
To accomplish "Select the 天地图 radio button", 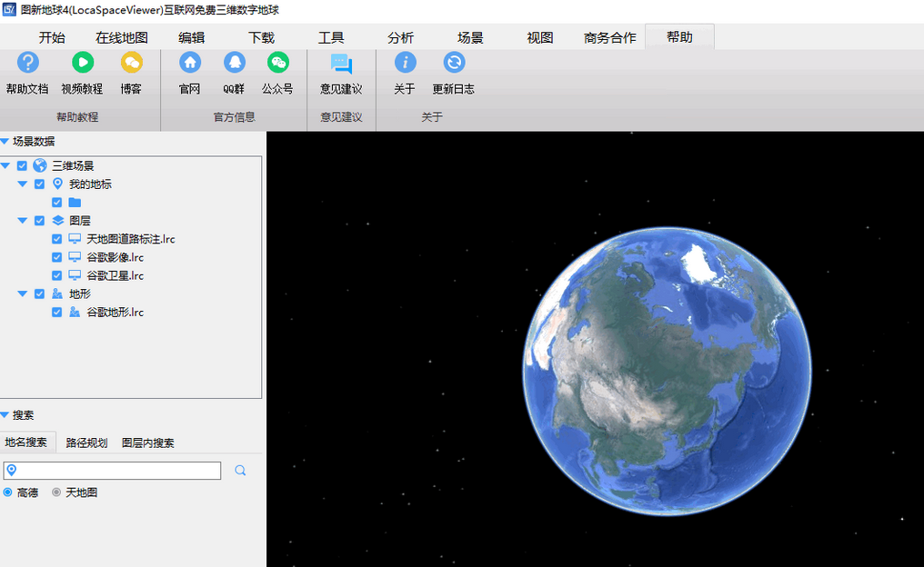I will click(x=56, y=492).
